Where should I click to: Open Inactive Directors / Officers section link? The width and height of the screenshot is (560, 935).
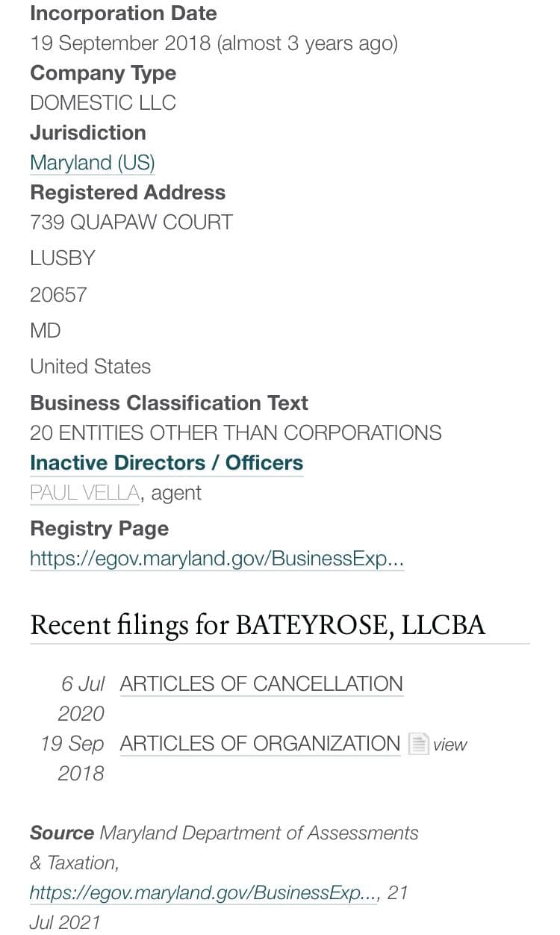click(167, 463)
